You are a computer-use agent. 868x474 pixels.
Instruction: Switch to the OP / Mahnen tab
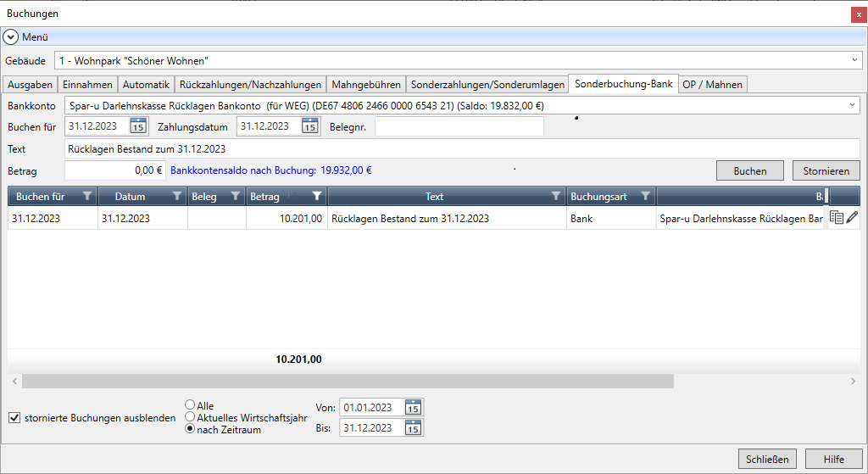tap(712, 84)
